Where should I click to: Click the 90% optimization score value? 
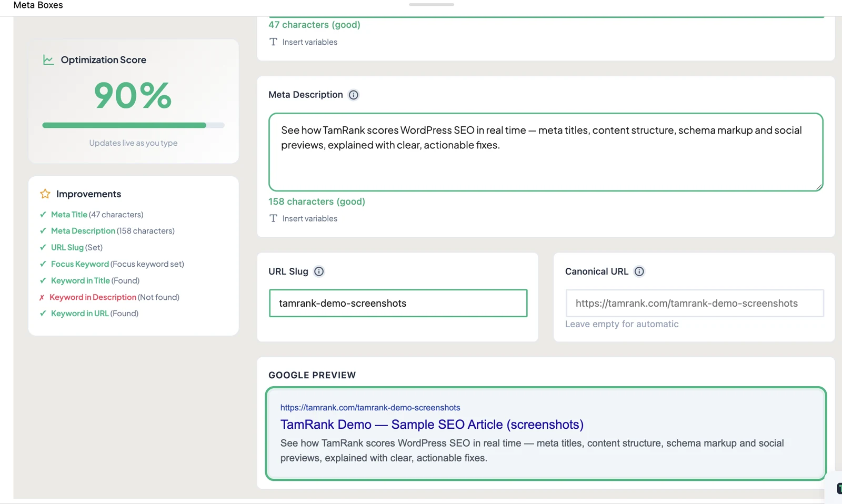point(133,96)
